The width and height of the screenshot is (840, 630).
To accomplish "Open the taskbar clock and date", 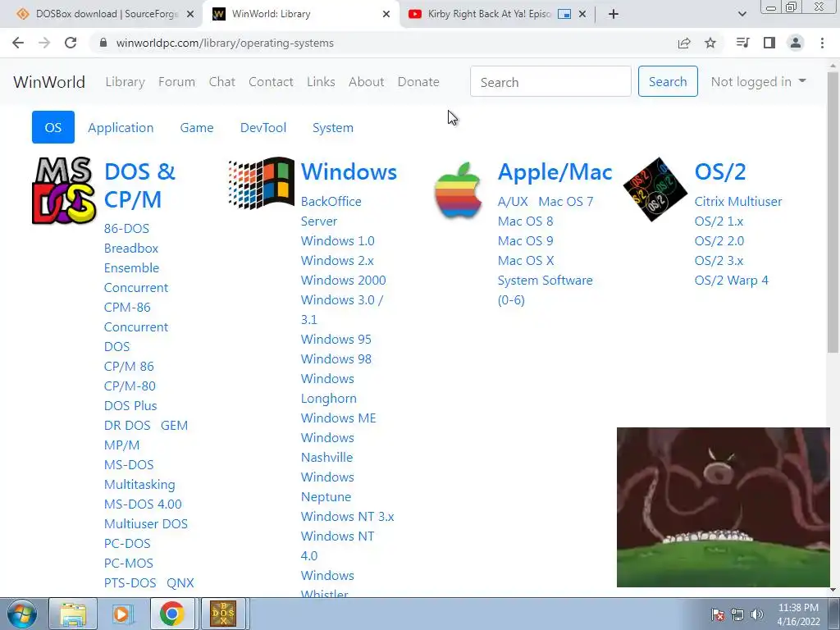I will pos(798,614).
